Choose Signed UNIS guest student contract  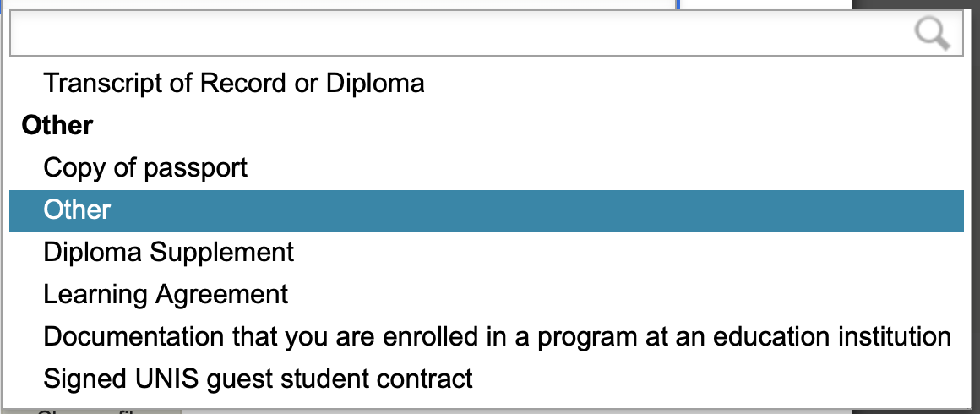click(x=487, y=379)
